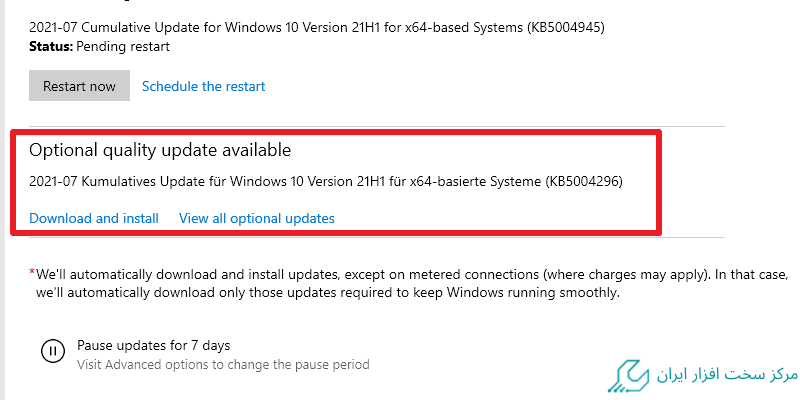Click the Download and install link
The image size is (800, 400).
click(x=94, y=218)
